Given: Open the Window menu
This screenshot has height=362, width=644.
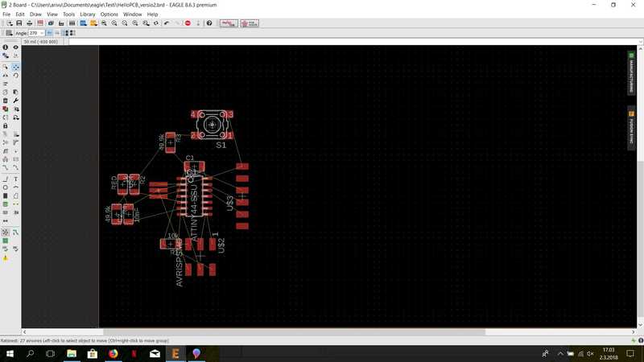Looking at the screenshot, I should (x=133, y=14).
